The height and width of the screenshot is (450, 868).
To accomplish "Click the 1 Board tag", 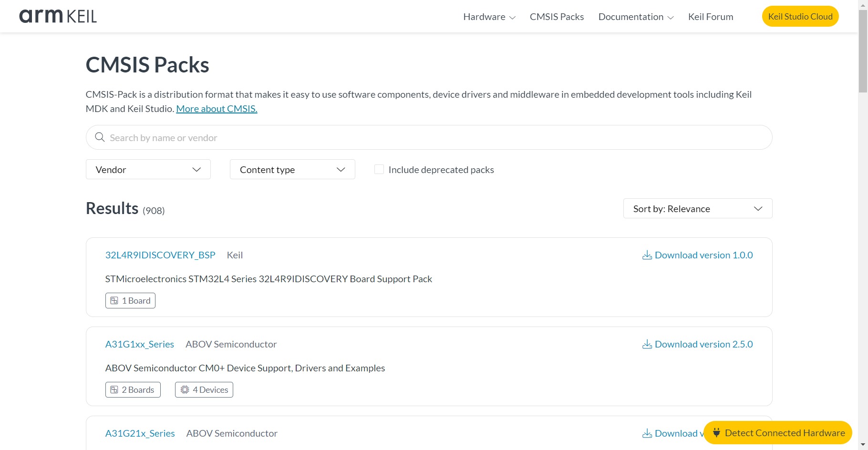I will [130, 301].
